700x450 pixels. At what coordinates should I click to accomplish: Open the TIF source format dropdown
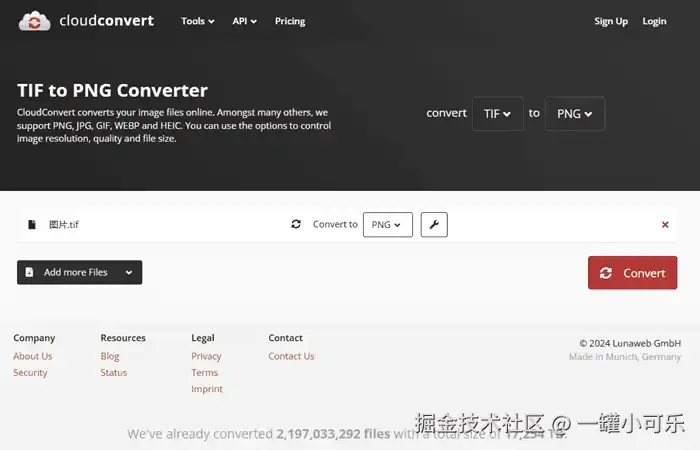pos(498,114)
